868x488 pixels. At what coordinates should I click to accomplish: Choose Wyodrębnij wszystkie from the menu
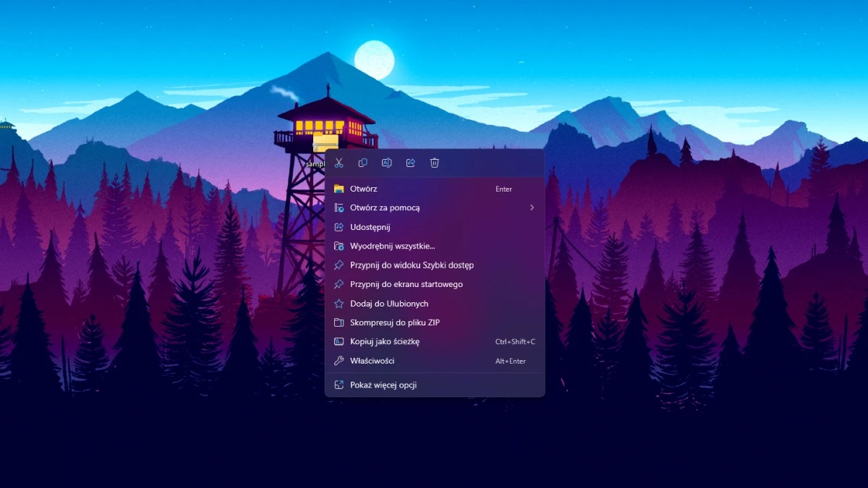[393, 246]
